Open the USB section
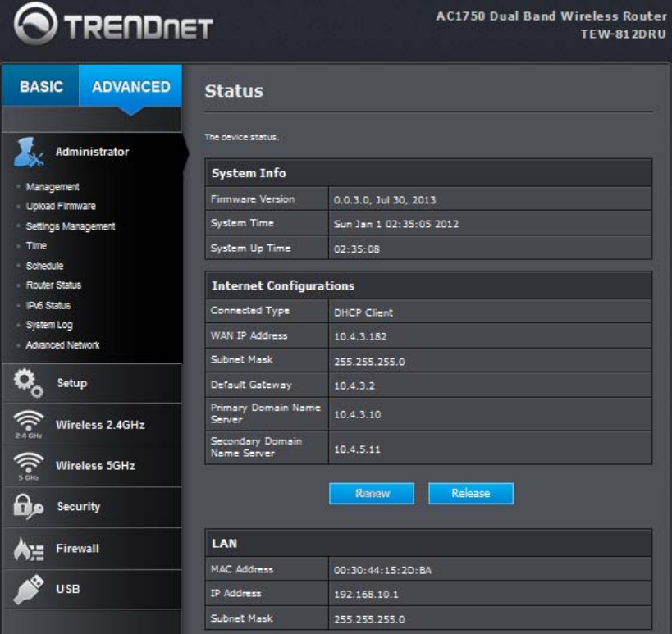 click(93, 590)
